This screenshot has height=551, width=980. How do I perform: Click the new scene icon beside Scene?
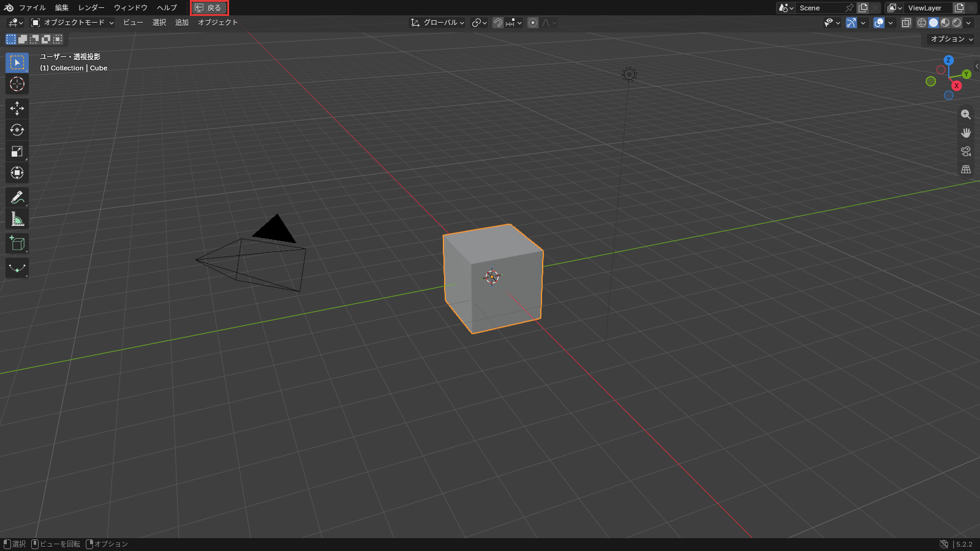pos(864,8)
